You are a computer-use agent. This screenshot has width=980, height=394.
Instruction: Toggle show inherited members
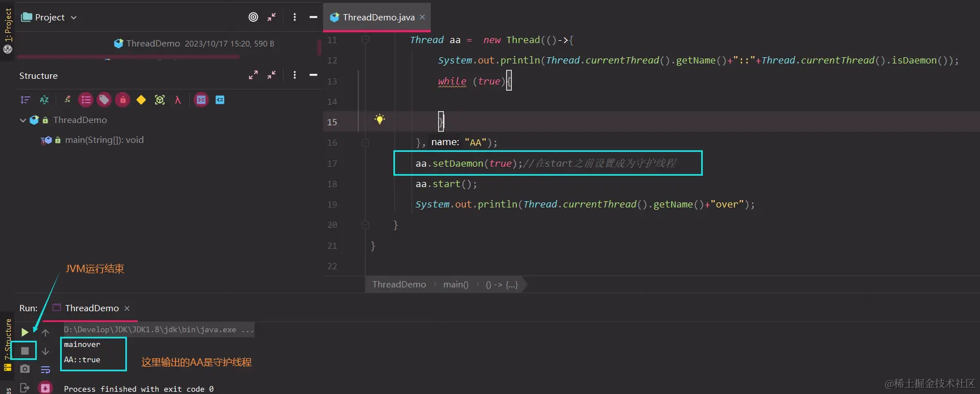pos(67,100)
